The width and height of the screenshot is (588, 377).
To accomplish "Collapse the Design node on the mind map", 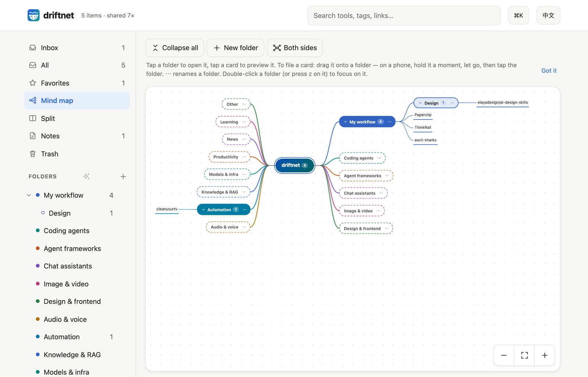I will tap(420, 103).
